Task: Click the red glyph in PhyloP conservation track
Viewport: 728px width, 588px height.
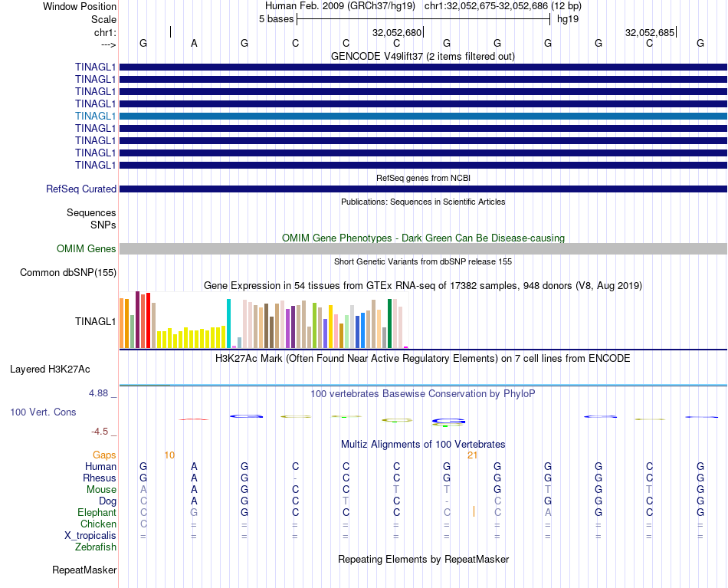Action: [x=194, y=419]
